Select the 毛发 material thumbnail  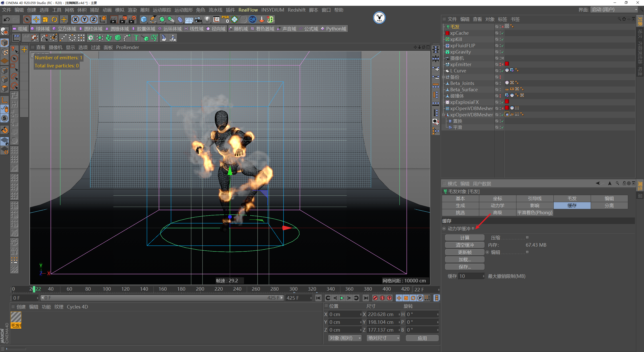[16, 318]
